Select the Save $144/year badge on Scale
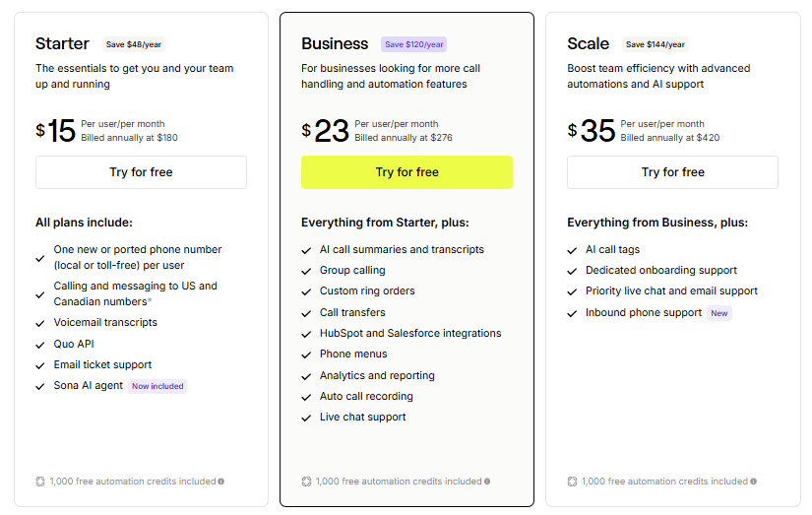 (655, 44)
